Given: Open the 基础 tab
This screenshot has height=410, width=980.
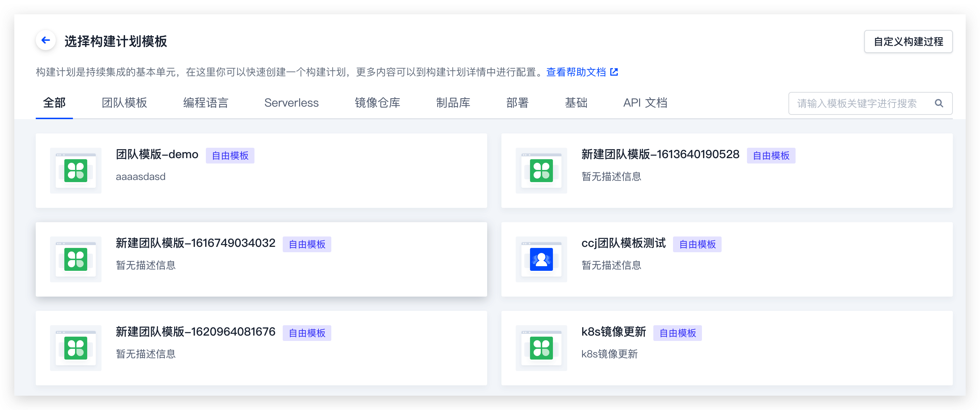Looking at the screenshot, I should (x=576, y=103).
